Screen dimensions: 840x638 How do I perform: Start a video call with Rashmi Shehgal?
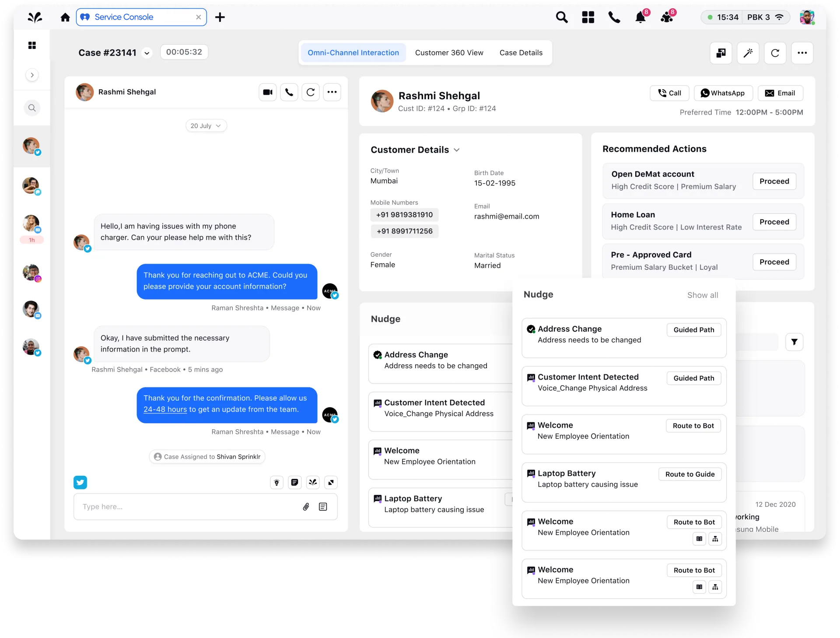tap(267, 92)
